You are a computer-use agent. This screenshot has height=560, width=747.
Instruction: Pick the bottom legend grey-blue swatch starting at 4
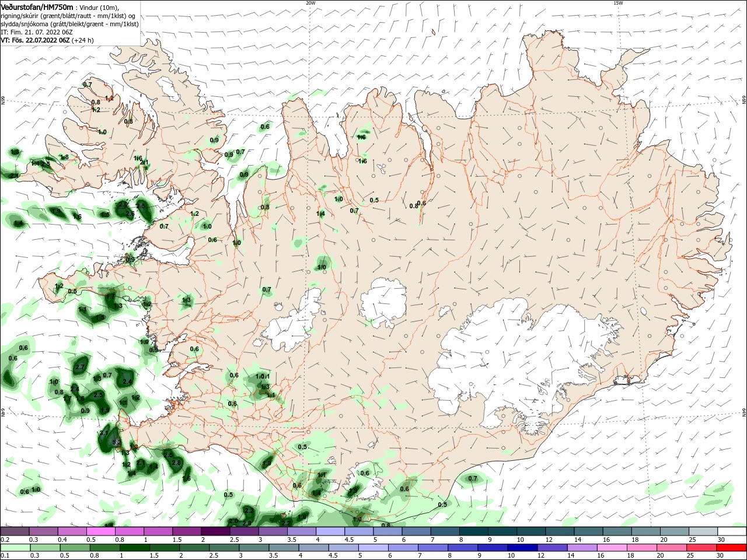[314, 548]
